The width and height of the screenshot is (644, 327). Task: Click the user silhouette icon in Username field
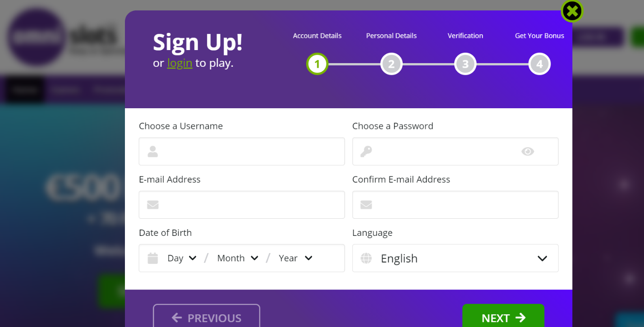point(153,152)
